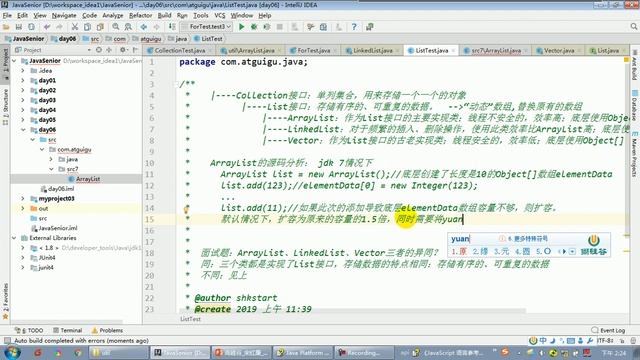Open the Navigate menu
640x360 pixels.
pyautogui.click(x=64, y=16)
